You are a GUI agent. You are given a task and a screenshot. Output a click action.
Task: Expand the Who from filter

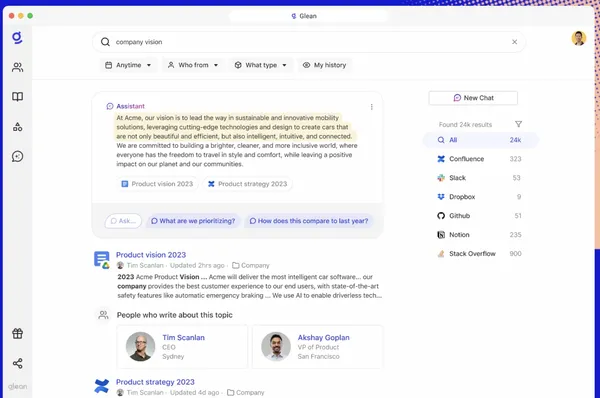193,65
